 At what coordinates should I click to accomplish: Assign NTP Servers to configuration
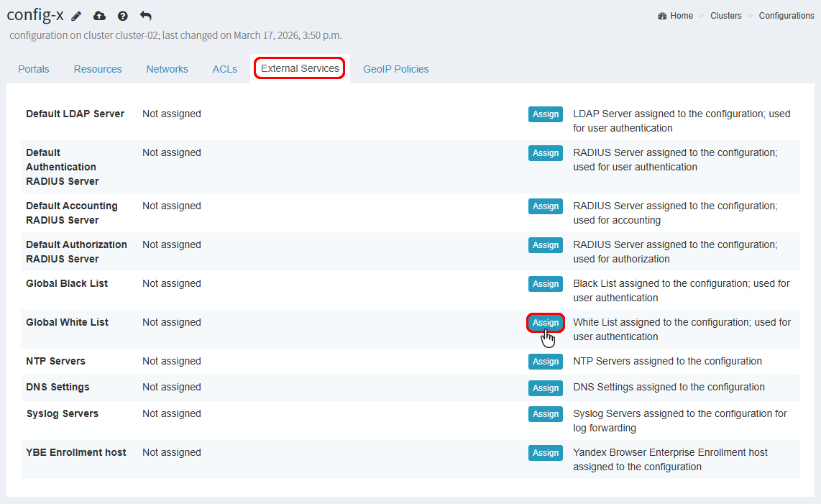tap(545, 362)
